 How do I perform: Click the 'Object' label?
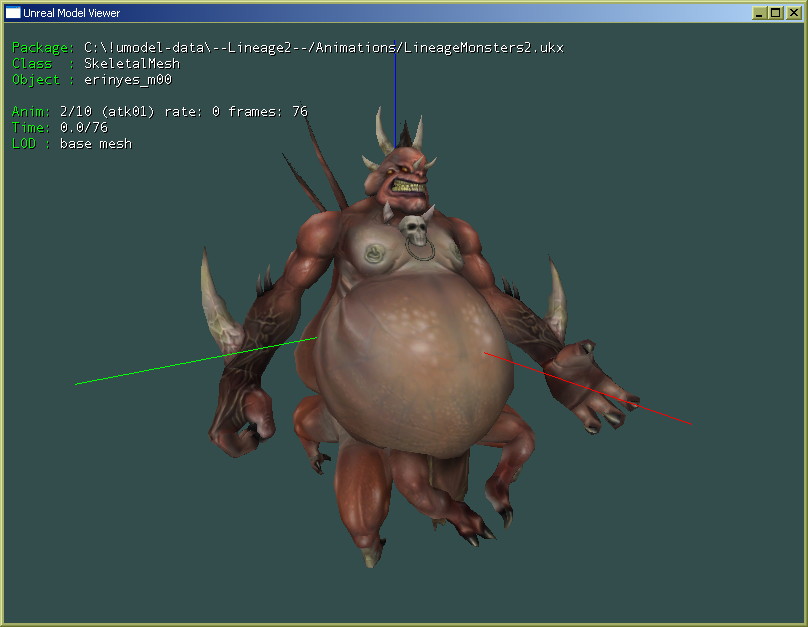coord(36,80)
